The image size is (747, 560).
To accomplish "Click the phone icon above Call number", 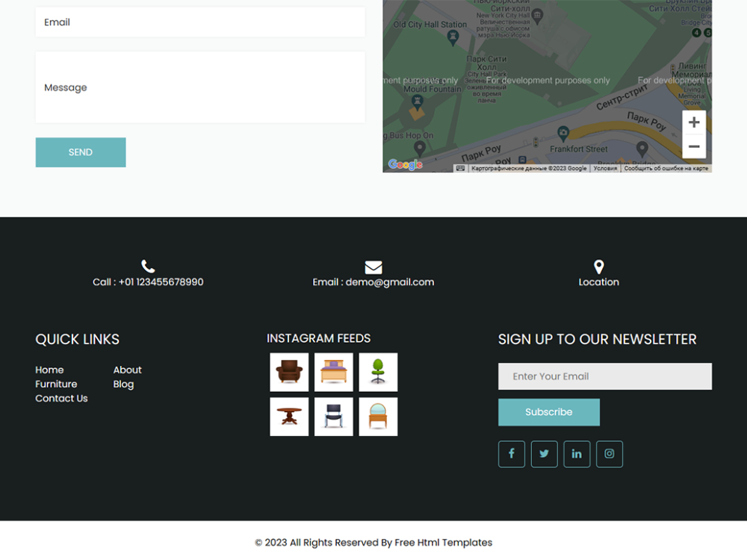I will (x=147, y=265).
